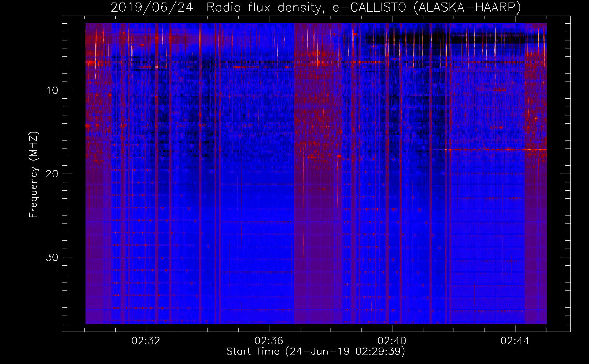This screenshot has height=364, width=589.
Task: Click the 02:36 time tick label
Action: [269, 341]
